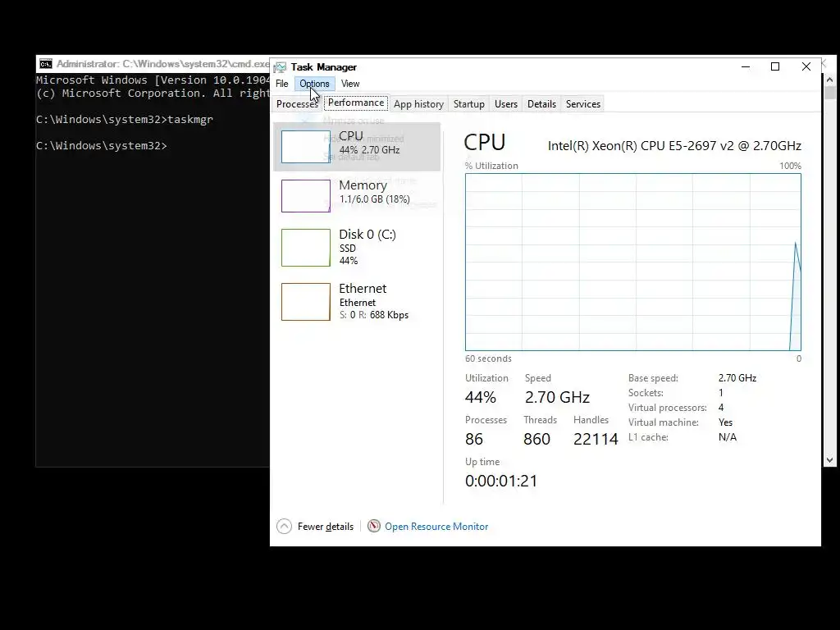Image resolution: width=840 pixels, height=630 pixels.
Task: Click the Ethernet 688 Kbps reading
Action: tap(389, 315)
